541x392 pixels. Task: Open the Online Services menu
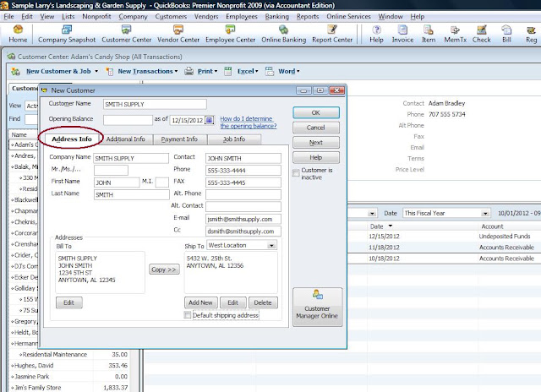point(348,17)
